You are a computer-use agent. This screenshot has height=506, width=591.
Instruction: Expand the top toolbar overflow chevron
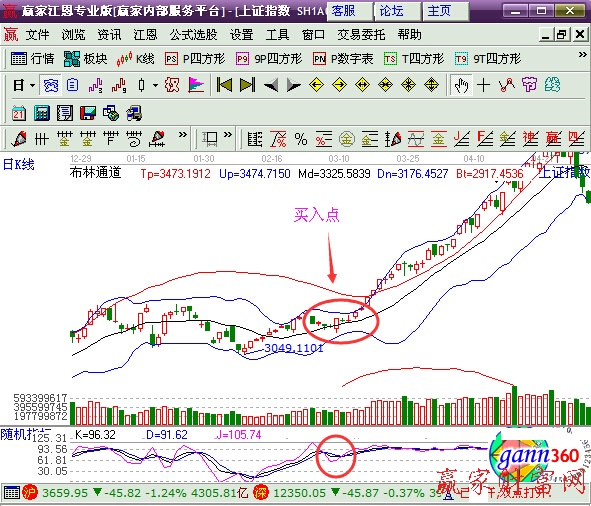pos(582,55)
